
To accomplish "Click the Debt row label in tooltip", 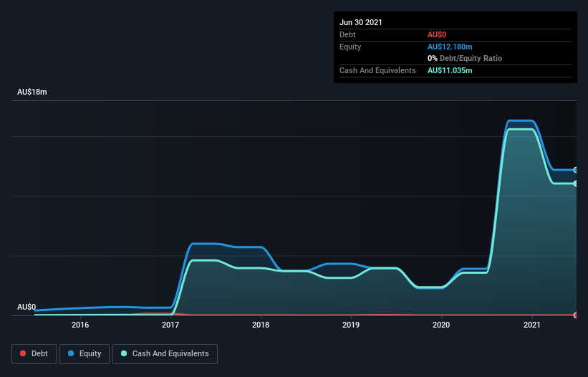I will point(347,34).
